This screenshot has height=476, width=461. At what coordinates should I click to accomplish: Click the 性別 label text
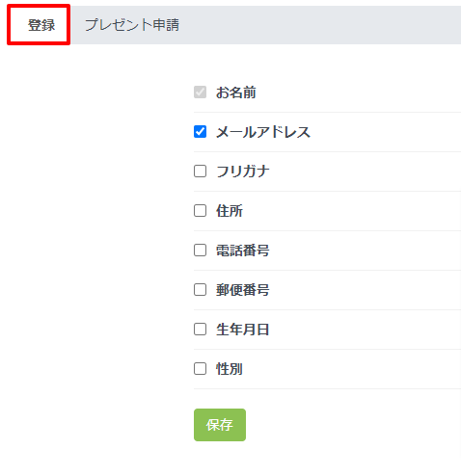click(230, 369)
